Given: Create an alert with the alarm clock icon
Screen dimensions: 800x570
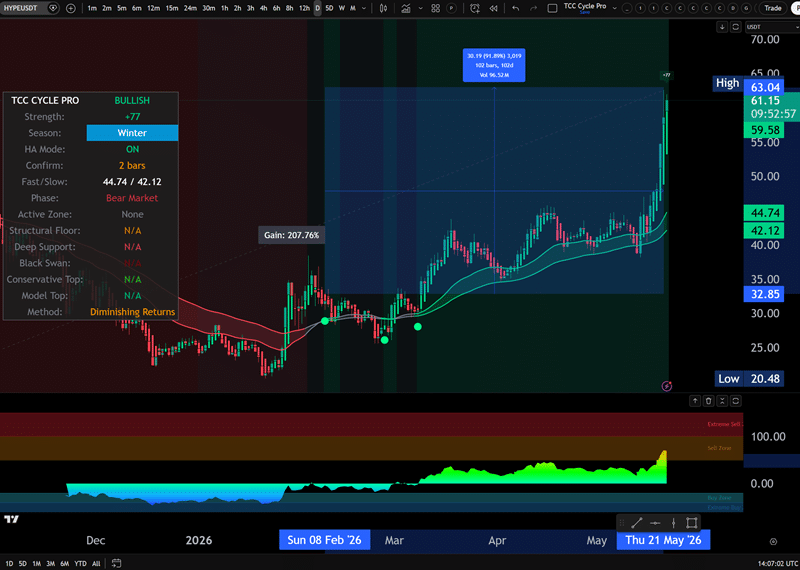Looking at the screenshot, I should tap(475, 8).
